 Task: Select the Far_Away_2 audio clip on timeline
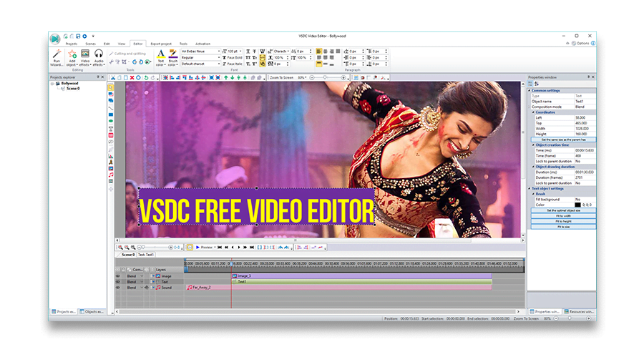(x=339, y=288)
